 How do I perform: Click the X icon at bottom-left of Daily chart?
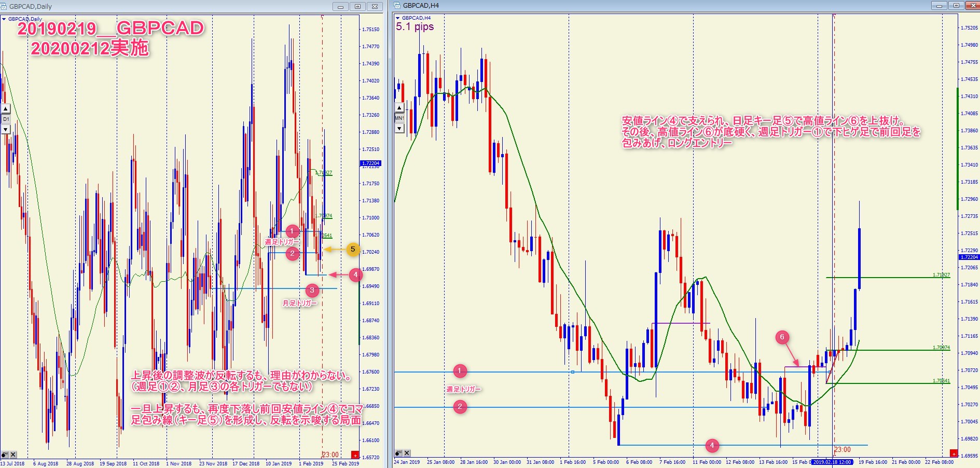point(13,455)
